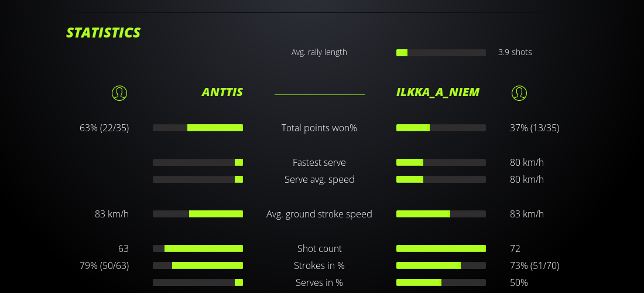Select the Total points won% label
The width and height of the screenshot is (644, 293).
click(x=319, y=128)
